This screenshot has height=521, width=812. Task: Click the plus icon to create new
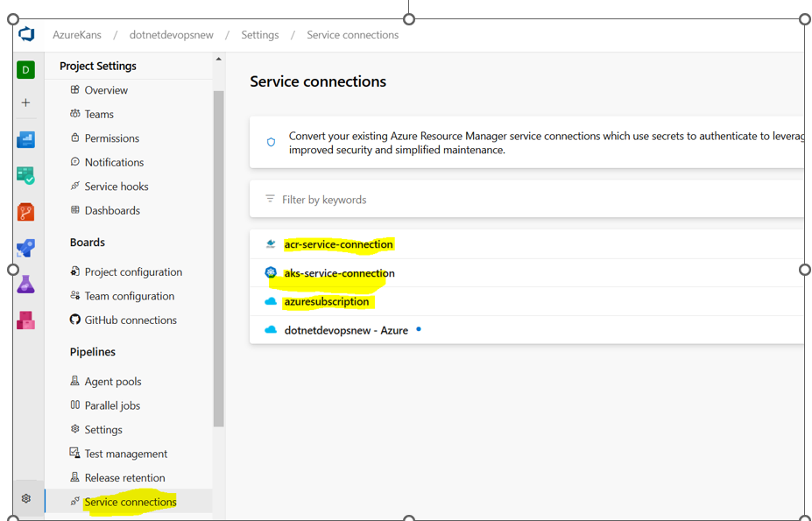(x=26, y=101)
